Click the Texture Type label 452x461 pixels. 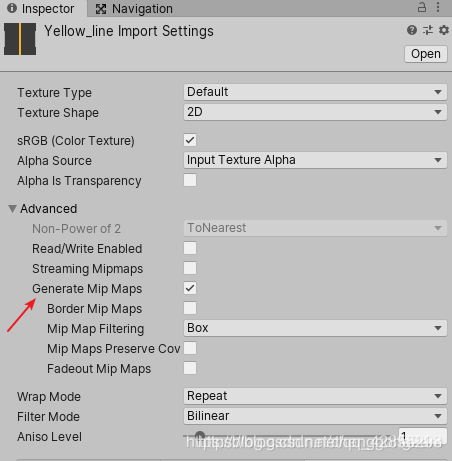click(x=54, y=93)
